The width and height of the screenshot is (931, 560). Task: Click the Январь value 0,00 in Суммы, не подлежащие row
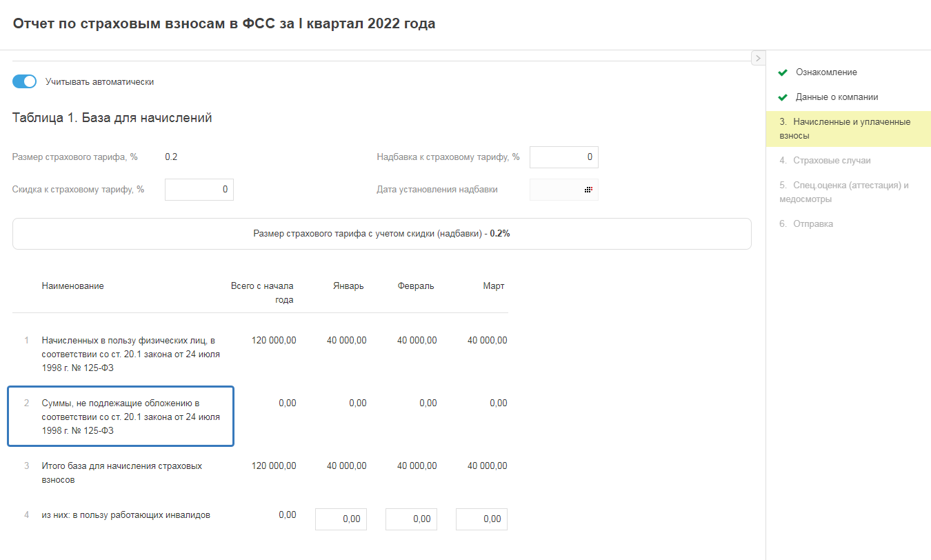(358, 403)
